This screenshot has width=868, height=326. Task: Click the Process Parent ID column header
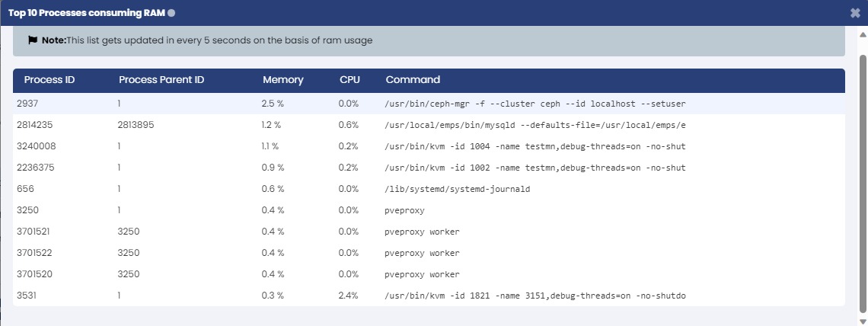click(x=161, y=80)
